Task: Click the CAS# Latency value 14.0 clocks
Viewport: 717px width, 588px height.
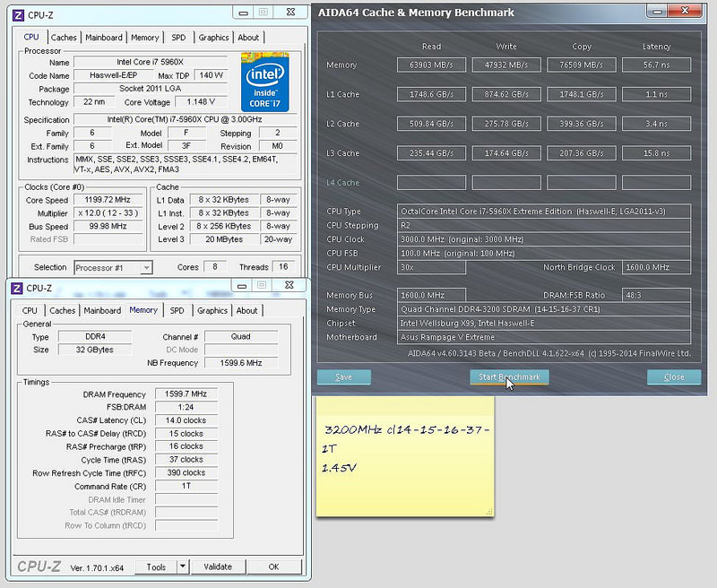Action: 186,420
